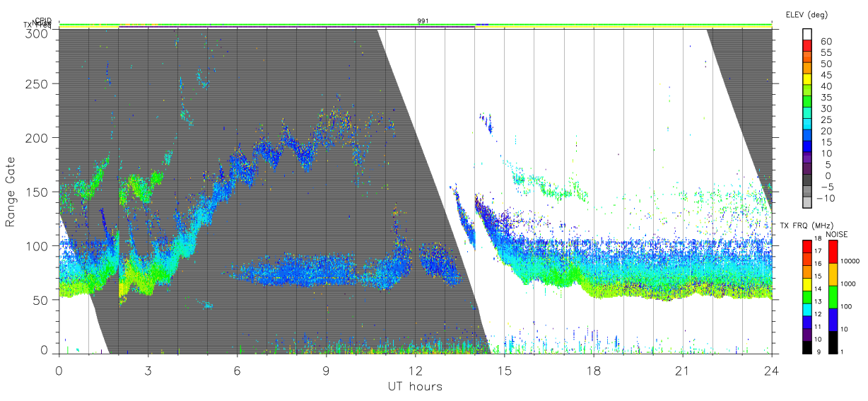Click the 6 tick label on UT hours axis
The height and width of the screenshot is (401, 868).
pyautogui.click(x=237, y=370)
